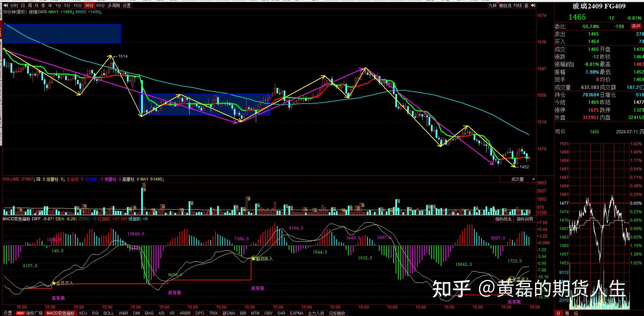Image resolution: width=644 pixels, height=316 pixels.
Task: Click the 分 tab icon at bottom right
Action: pyautogui.click(x=558, y=313)
